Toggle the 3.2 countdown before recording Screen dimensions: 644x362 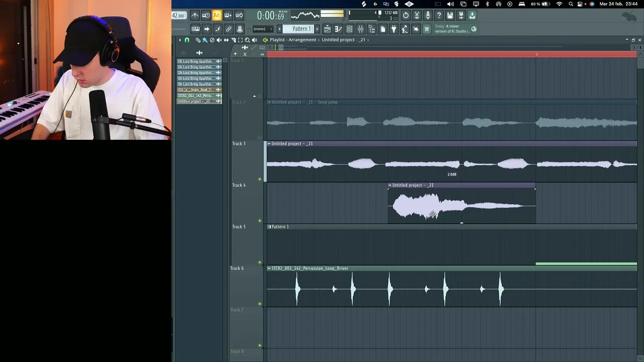coord(217,16)
